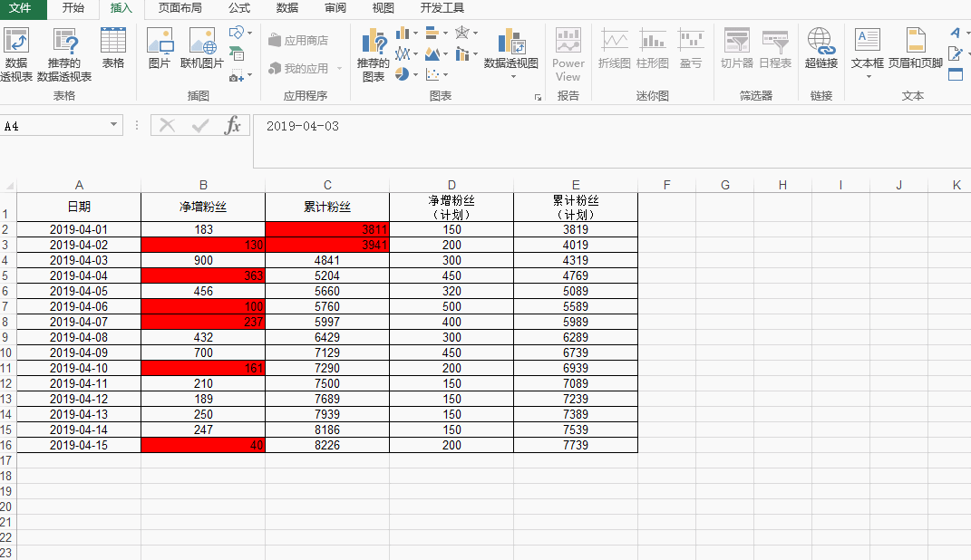This screenshot has width=971, height=560.
Task: Insert a PivotTable (数据透视表)
Action: tap(16, 54)
